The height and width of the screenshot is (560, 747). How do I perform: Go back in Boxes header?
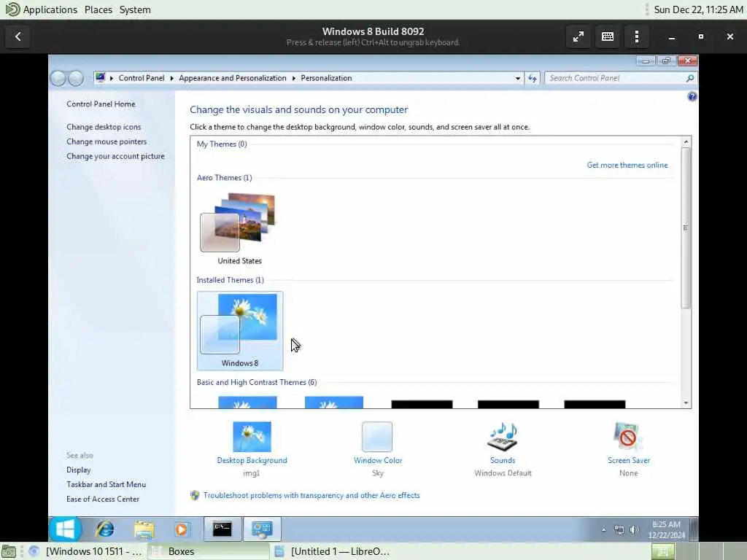coord(18,36)
